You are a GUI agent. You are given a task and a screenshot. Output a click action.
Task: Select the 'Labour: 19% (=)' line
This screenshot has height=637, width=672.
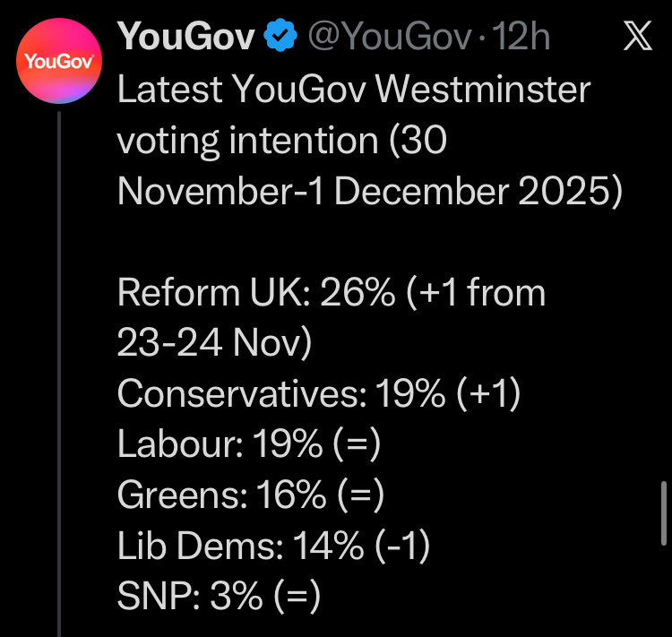[249, 444]
